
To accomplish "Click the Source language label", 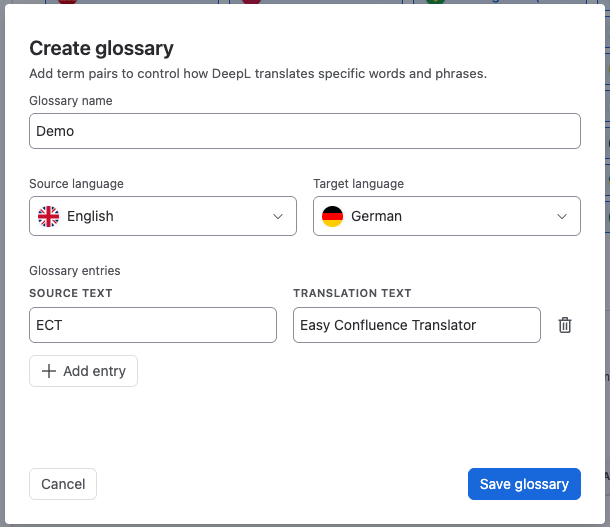I will [x=76, y=184].
